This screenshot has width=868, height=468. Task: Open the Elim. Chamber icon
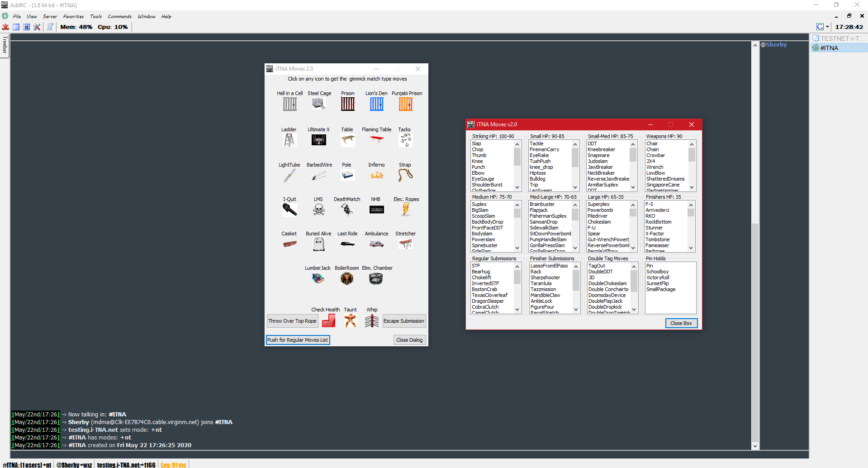point(376,278)
